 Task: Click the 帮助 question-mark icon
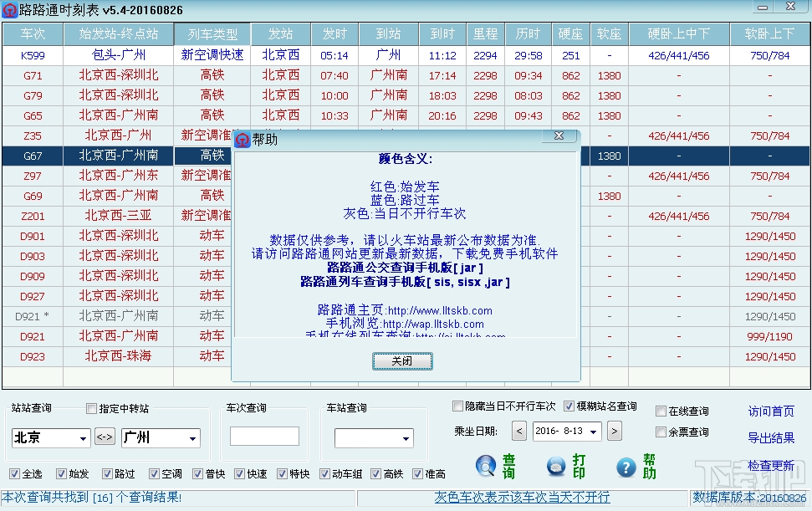pos(626,468)
